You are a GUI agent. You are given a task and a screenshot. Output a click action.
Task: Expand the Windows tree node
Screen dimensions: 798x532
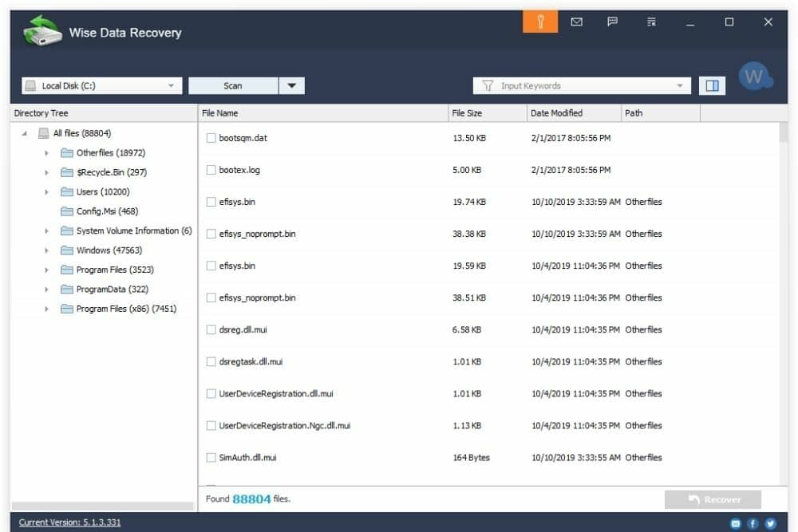click(x=46, y=250)
